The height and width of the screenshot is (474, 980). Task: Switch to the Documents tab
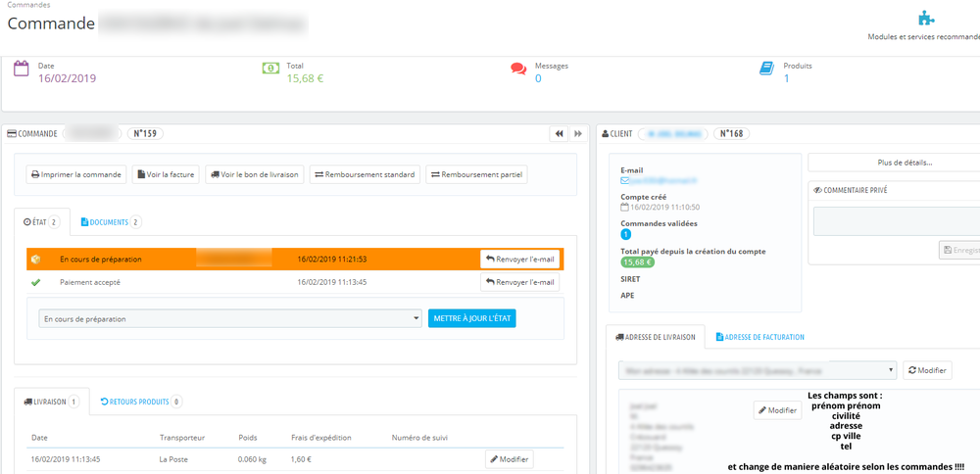click(x=112, y=222)
